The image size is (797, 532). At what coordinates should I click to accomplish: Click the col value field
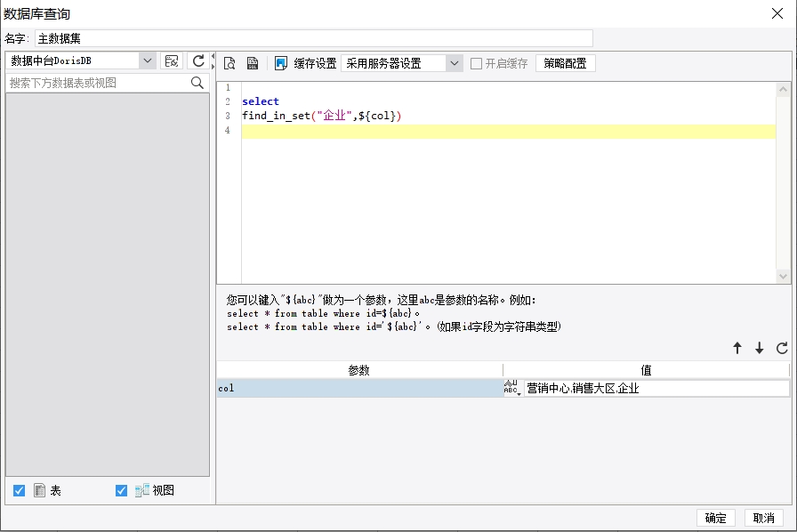tap(656, 388)
